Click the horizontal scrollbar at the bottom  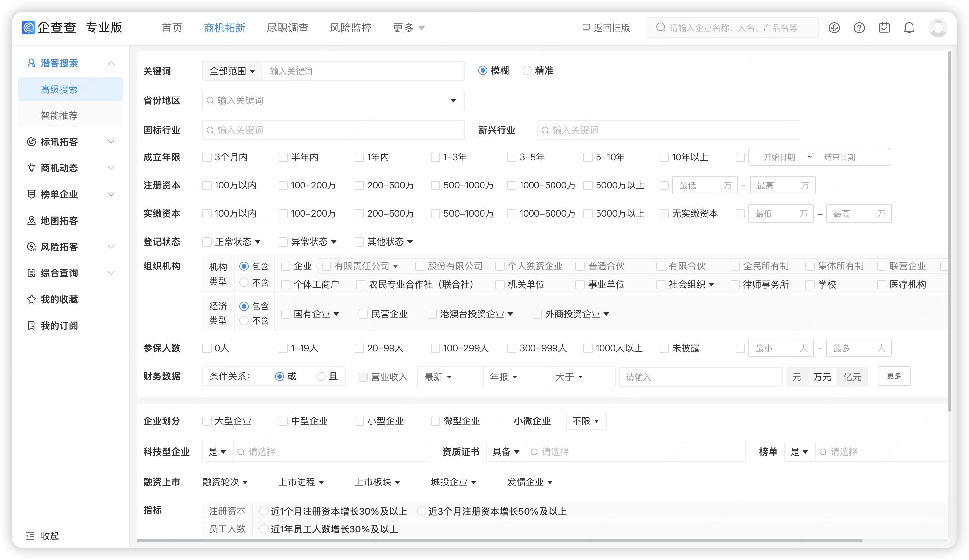499,540
